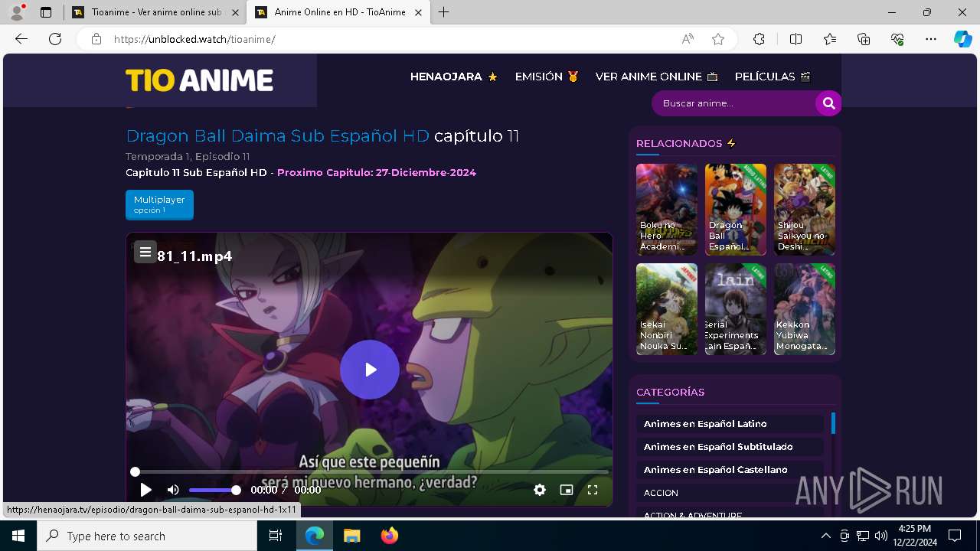Viewport: 980px width, 551px height.
Task: Open the Copilot sidebar icon
Action: point(962,39)
